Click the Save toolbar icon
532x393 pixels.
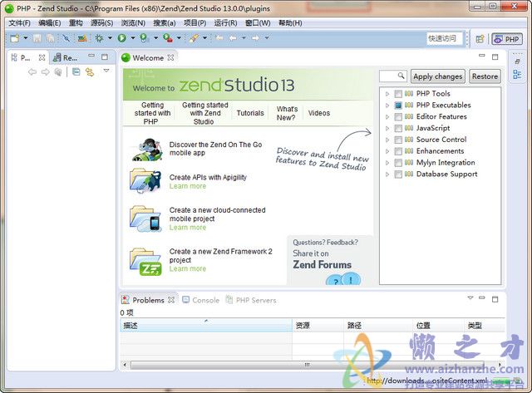click(37, 38)
